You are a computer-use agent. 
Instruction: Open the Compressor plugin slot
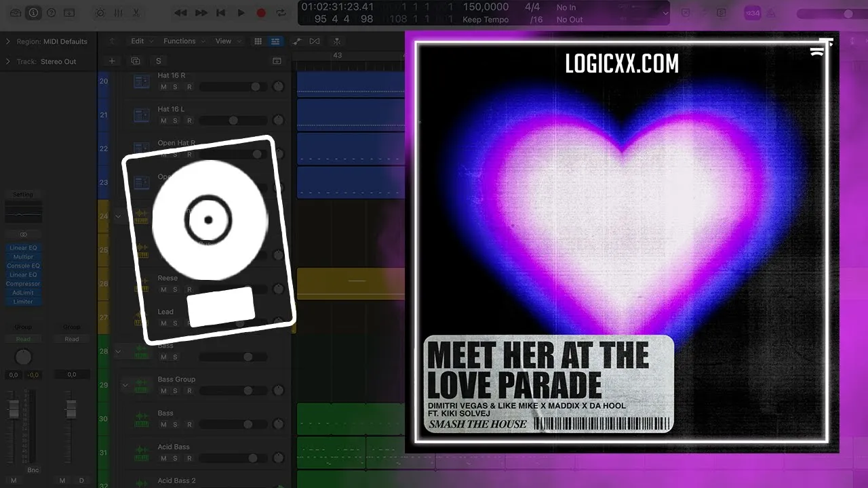click(23, 283)
